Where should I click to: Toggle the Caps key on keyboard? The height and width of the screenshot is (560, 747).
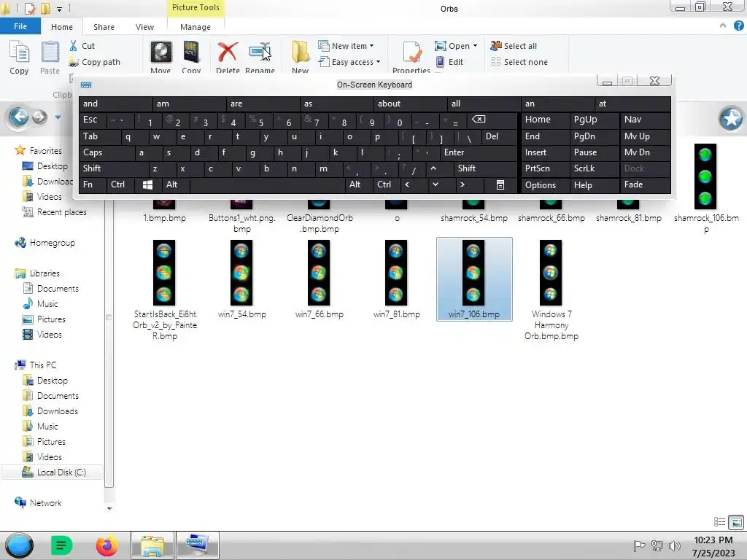pos(107,152)
